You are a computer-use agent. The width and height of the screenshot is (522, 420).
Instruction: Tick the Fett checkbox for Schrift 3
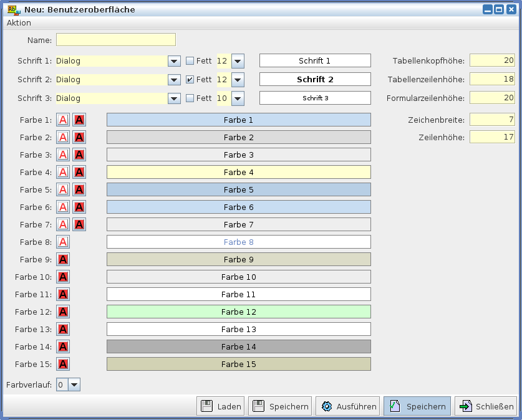coord(190,98)
